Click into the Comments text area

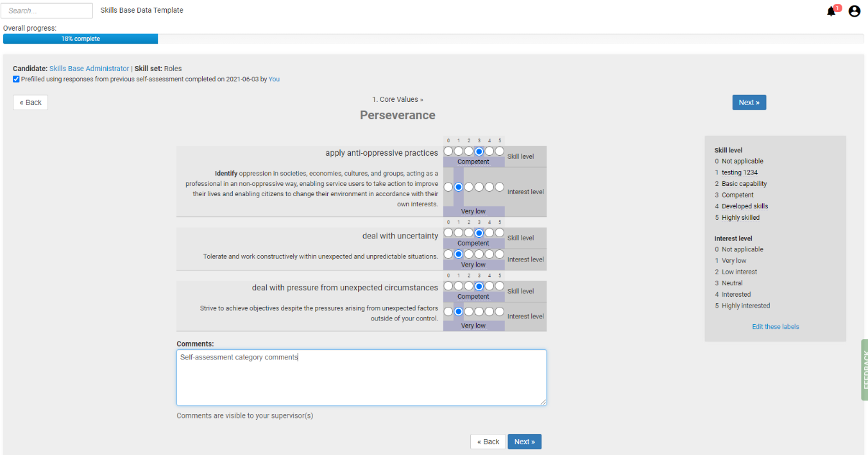361,377
